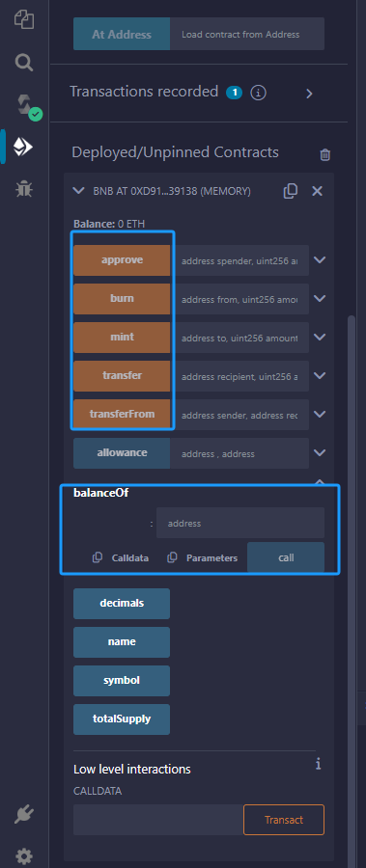The height and width of the screenshot is (868, 366).
Task: Open the Plugin manager plug icon
Action: pyautogui.click(x=23, y=817)
